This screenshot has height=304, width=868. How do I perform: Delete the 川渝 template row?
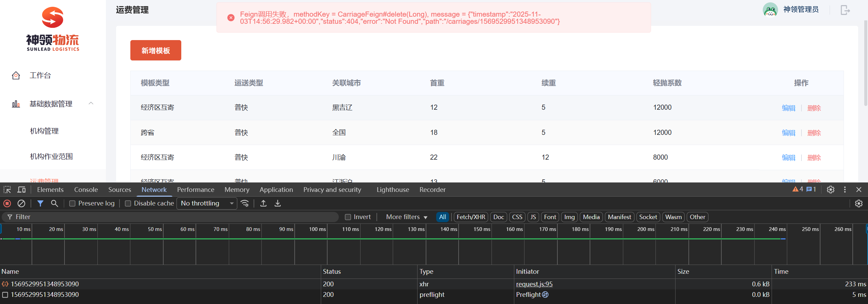pyautogui.click(x=814, y=158)
